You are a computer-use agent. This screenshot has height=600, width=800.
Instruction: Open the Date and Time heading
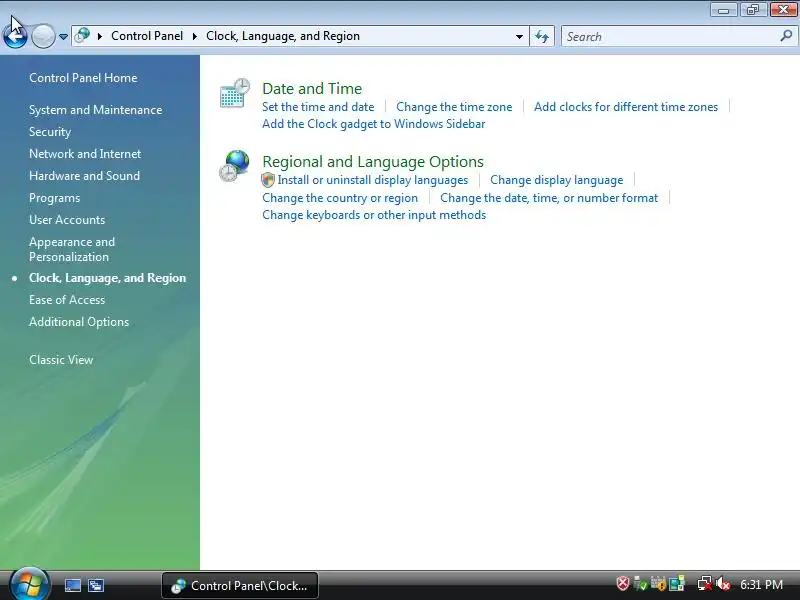point(312,89)
